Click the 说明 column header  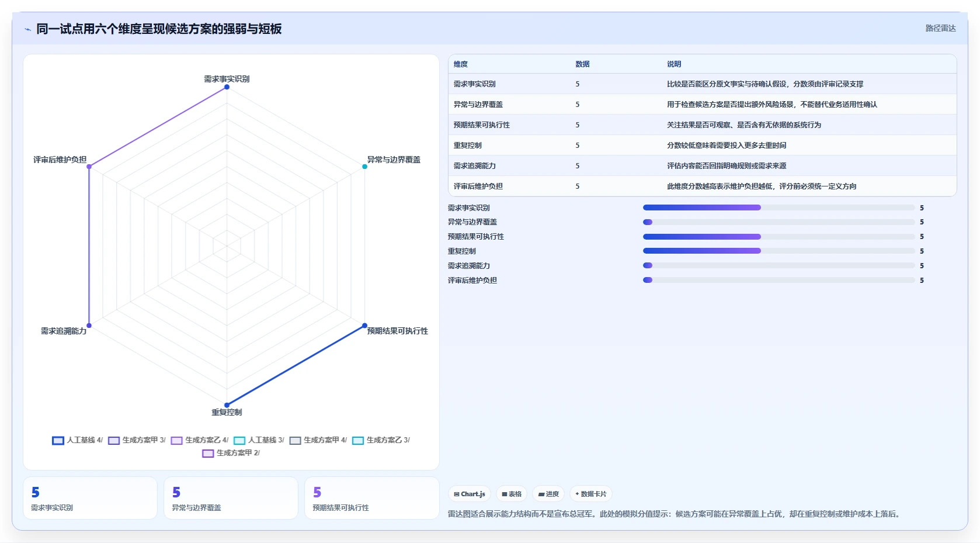[674, 64]
